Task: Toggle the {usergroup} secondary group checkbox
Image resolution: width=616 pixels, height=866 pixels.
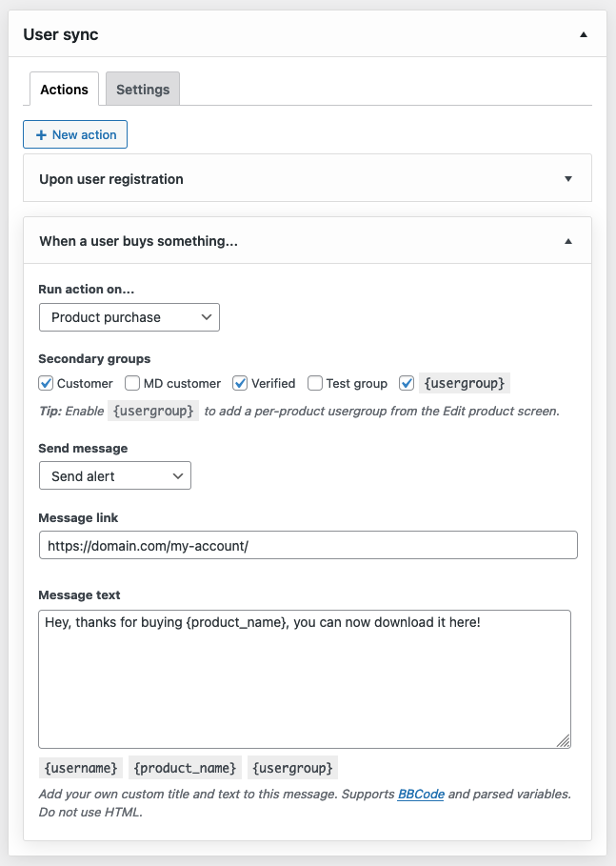Action: (x=407, y=383)
